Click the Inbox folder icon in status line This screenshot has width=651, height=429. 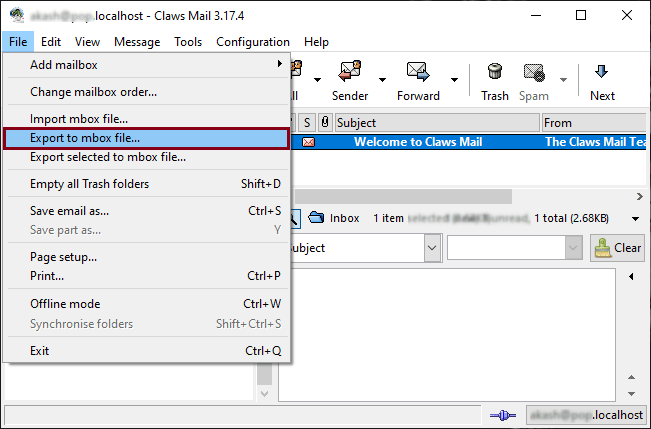click(316, 217)
